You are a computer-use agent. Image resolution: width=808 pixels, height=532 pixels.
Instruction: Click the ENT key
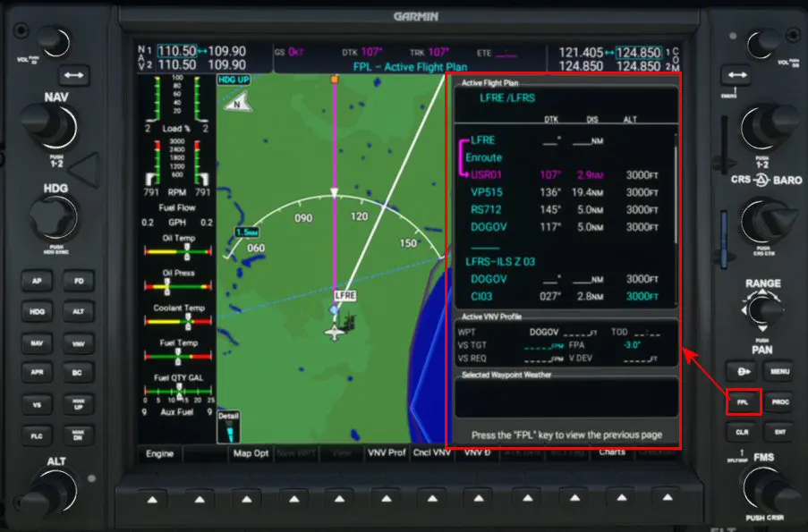pos(779,432)
